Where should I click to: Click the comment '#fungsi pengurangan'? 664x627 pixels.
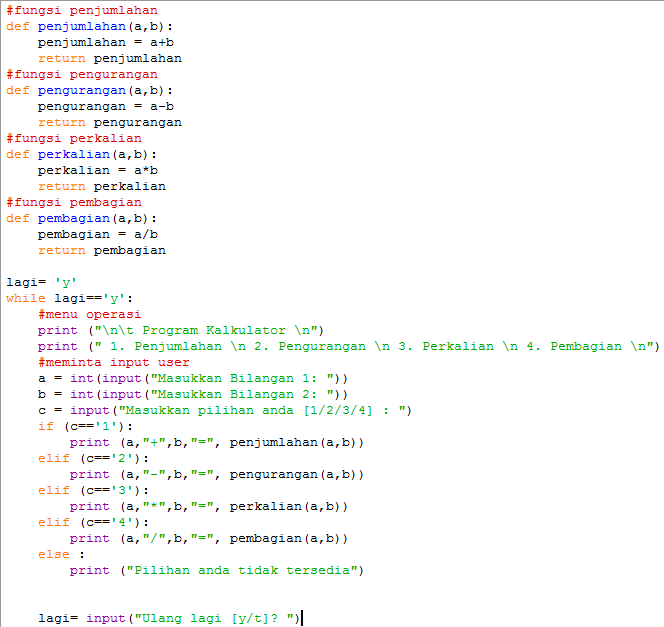point(82,75)
